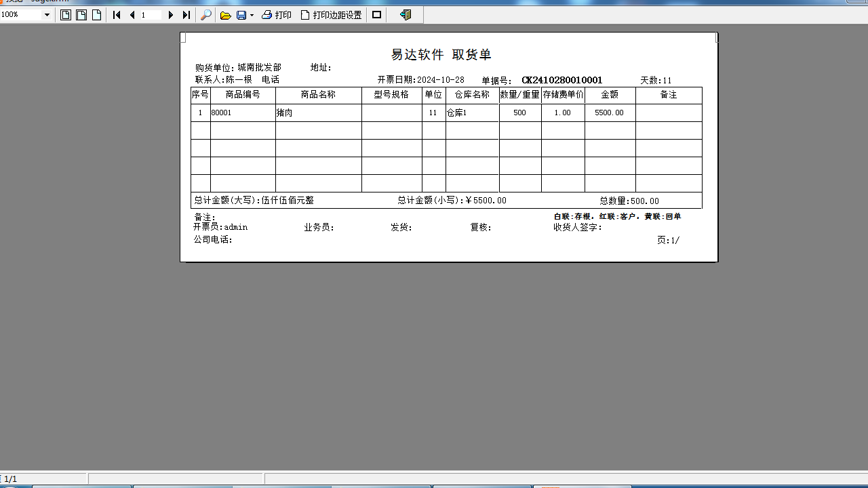The width and height of the screenshot is (868, 488).
Task: Click the next page arrow
Action: click(x=170, y=14)
